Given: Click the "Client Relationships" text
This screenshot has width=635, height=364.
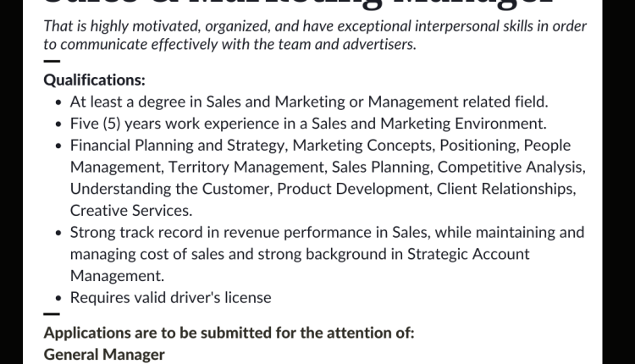Looking at the screenshot, I should [x=505, y=188].
